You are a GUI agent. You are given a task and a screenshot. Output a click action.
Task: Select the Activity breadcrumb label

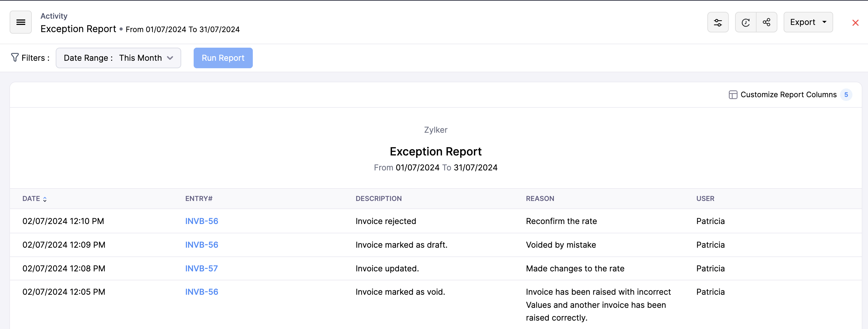[x=54, y=16]
